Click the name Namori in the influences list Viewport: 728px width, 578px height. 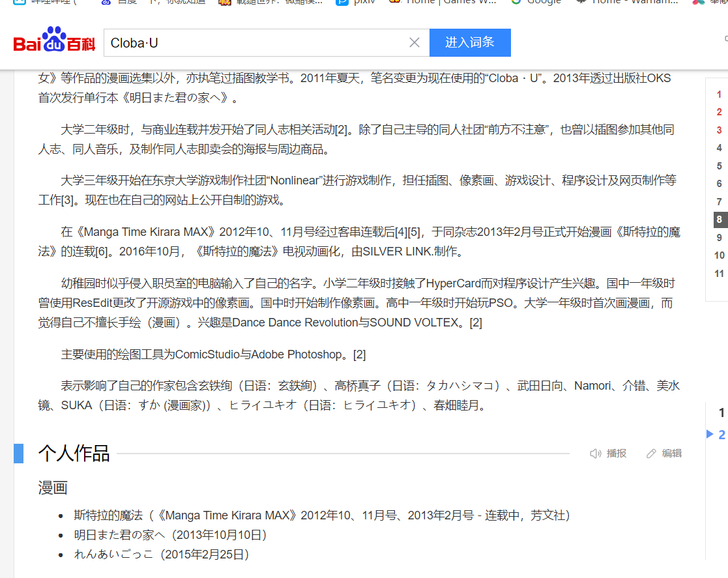(592, 386)
